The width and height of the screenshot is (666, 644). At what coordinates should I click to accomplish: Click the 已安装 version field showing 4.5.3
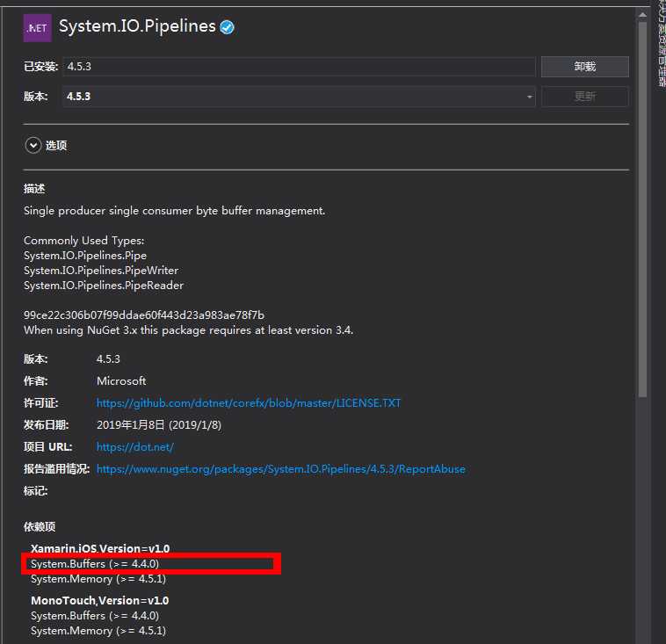pyautogui.click(x=299, y=67)
